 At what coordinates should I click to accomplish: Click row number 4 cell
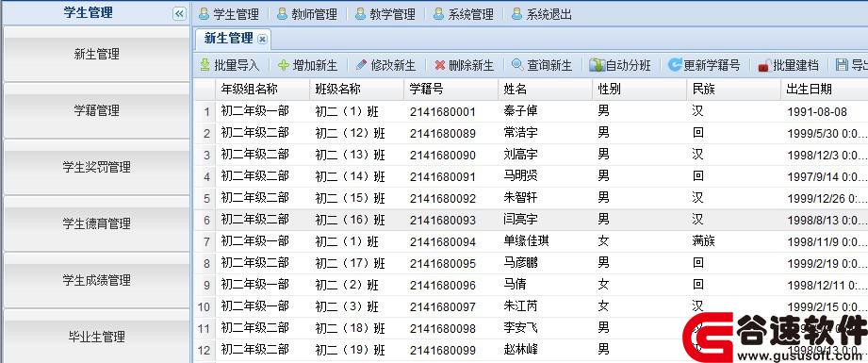(207, 177)
